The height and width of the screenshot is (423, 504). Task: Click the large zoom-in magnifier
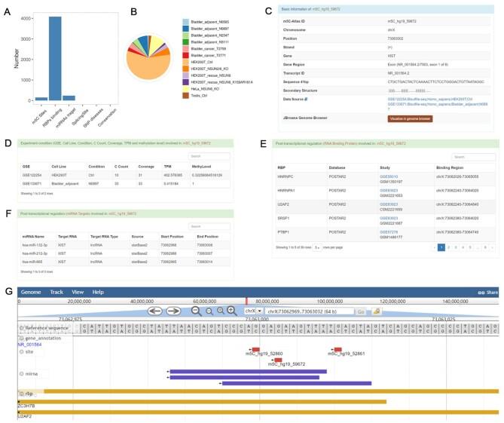231,311
